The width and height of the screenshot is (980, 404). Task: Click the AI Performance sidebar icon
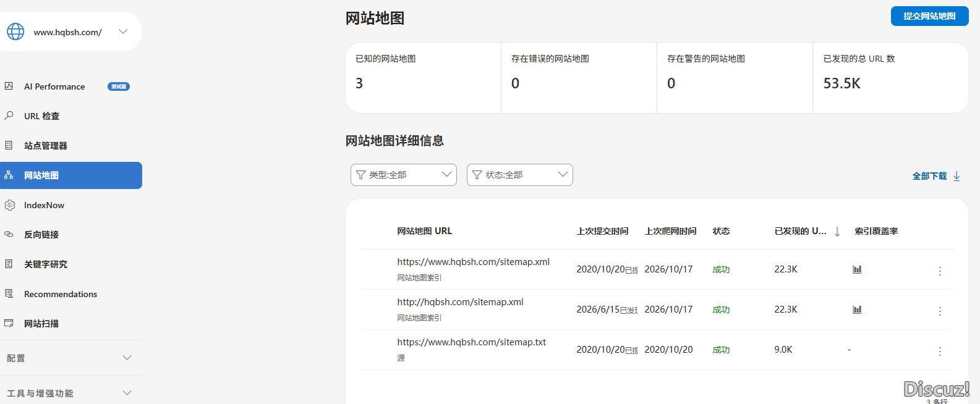point(9,86)
